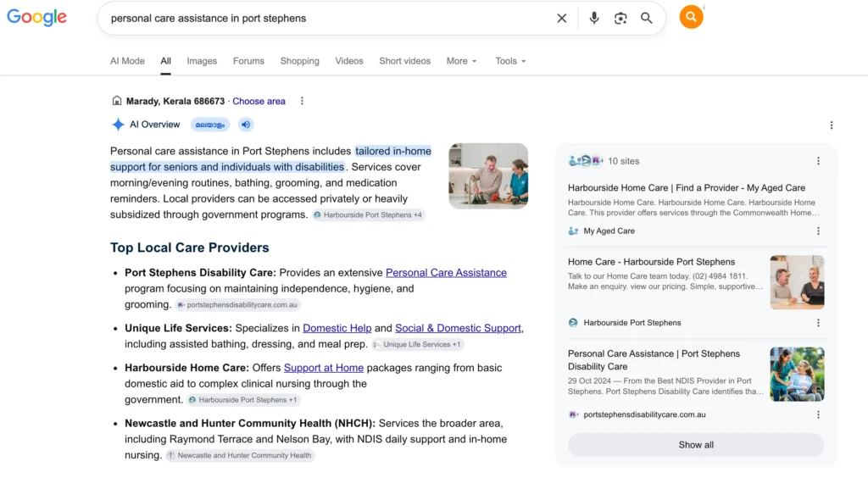Open the Videos tab
Image resolution: width=868 pixels, height=478 pixels.
(348, 61)
